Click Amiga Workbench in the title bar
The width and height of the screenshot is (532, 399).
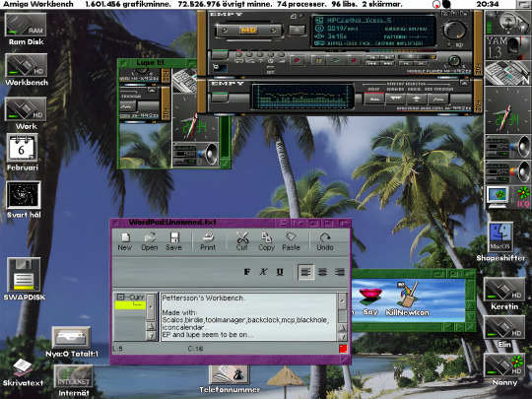coord(38,4)
